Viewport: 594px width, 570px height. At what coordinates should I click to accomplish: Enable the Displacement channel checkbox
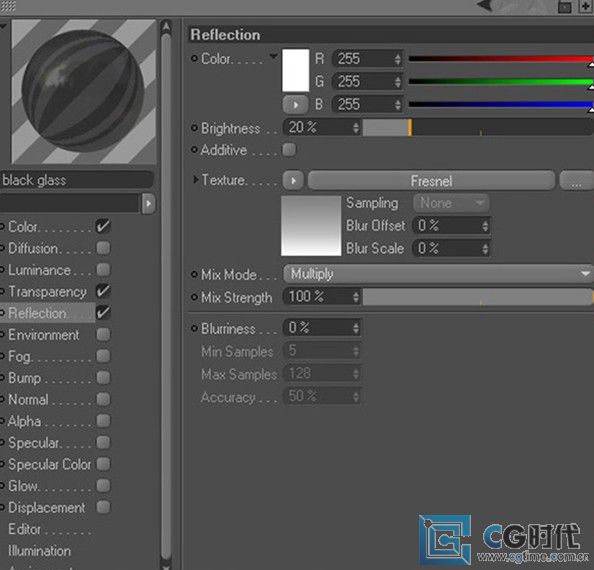coord(103,507)
